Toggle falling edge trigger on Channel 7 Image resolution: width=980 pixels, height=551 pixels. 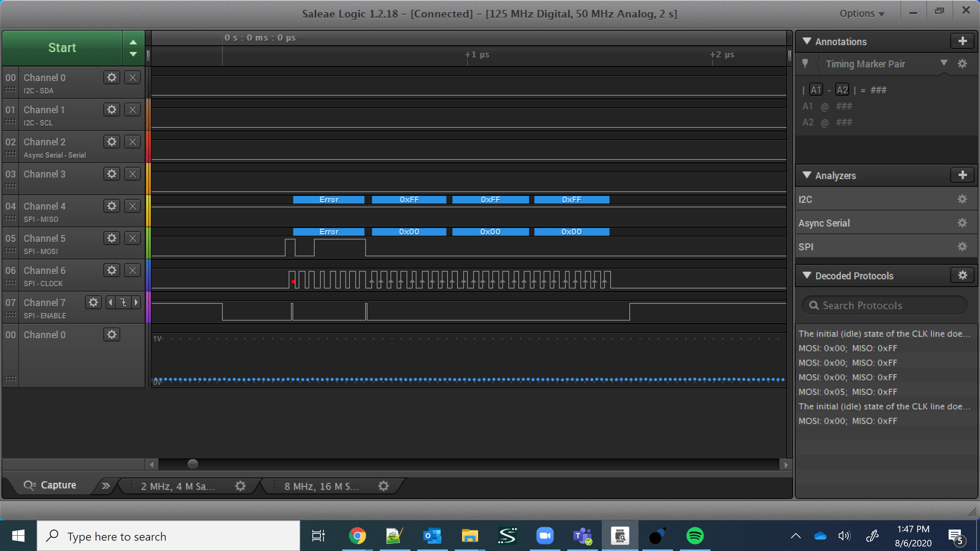(x=123, y=303)
